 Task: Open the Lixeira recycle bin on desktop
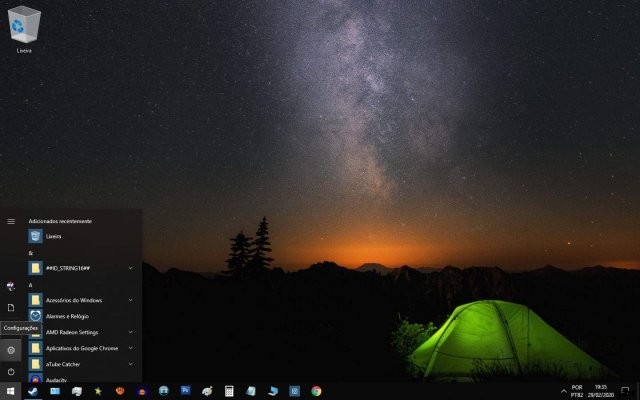24,26
